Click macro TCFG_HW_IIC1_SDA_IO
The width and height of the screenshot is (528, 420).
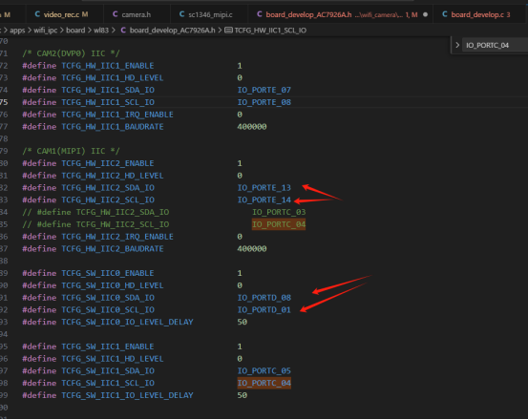108,90
